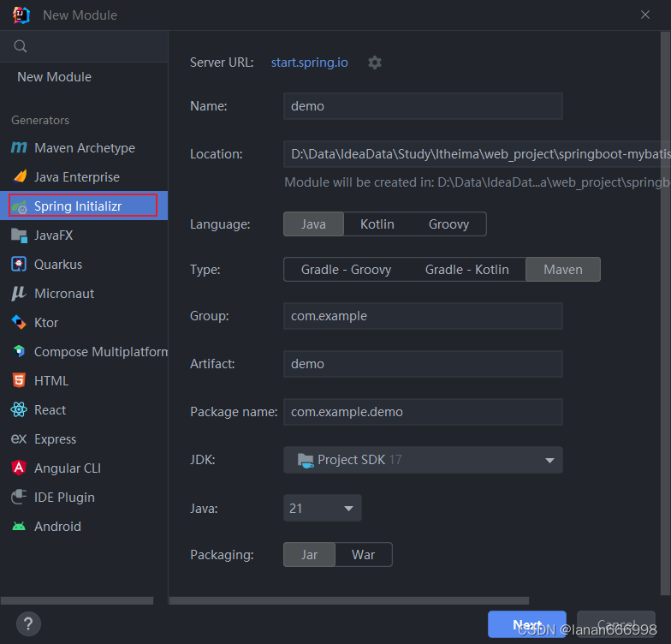Set packaging to Jar
Viewport: 671px width, 644px height.
coord(309,555)
